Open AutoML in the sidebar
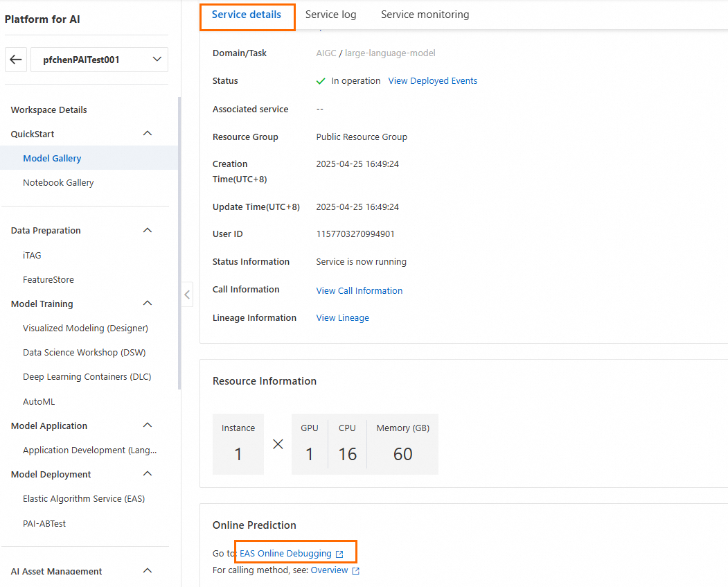Viewport: 728px width, 587px height. [x=39, y=402]
